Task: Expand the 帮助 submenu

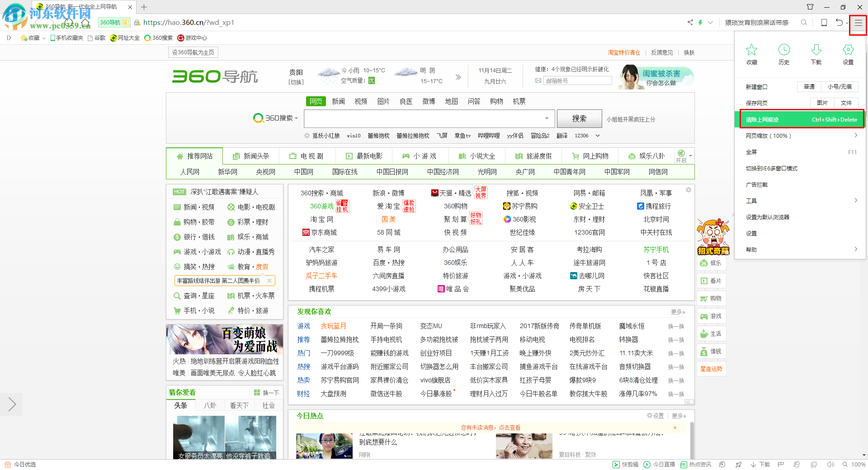Action: pos(855,249)
